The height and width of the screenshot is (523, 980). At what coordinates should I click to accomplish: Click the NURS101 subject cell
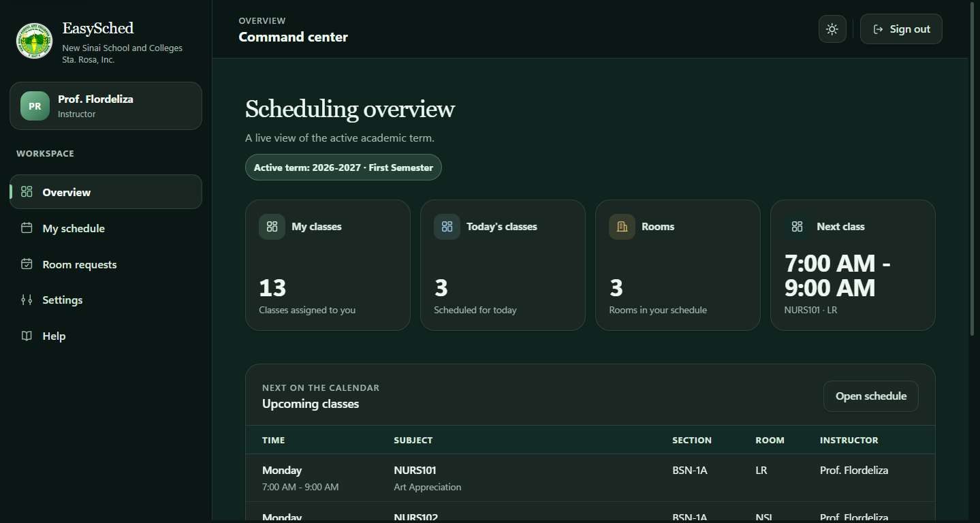click(415, 470)
